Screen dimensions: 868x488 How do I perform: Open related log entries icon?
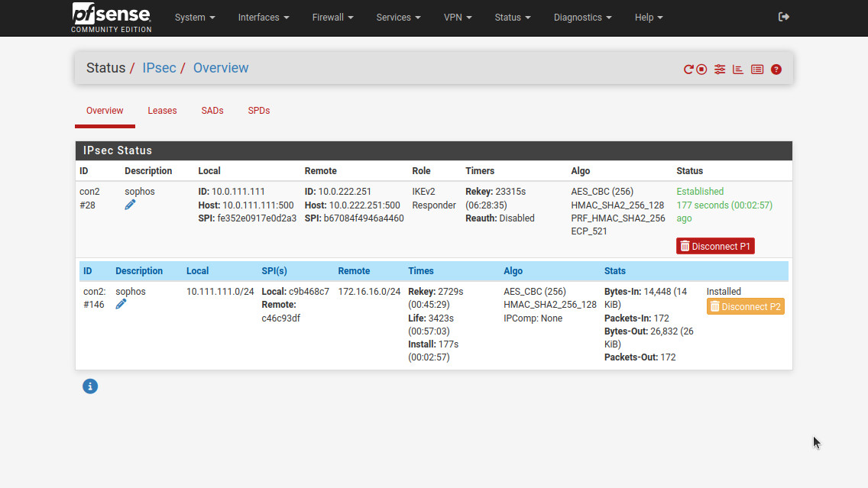[757, 69]
